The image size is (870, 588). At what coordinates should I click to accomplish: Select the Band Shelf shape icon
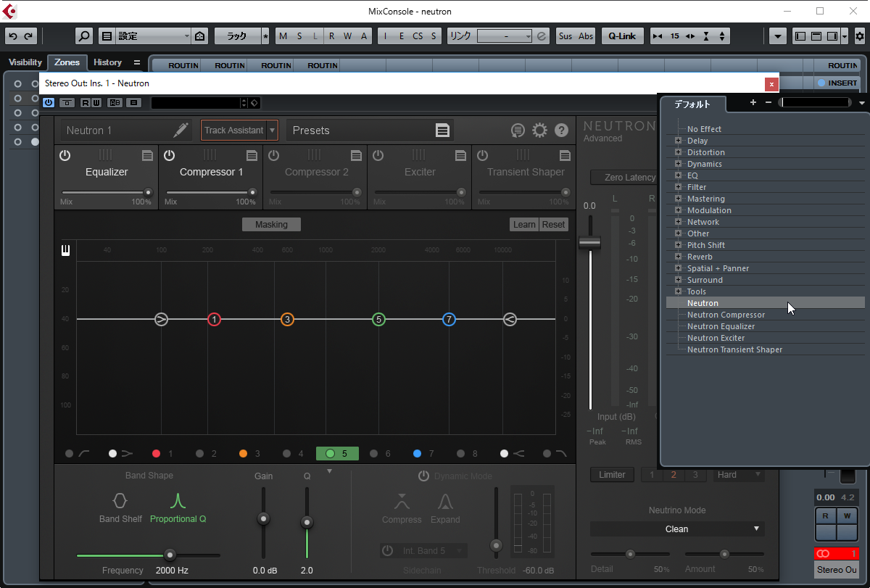pyautogui.click(x=120, y=500)
